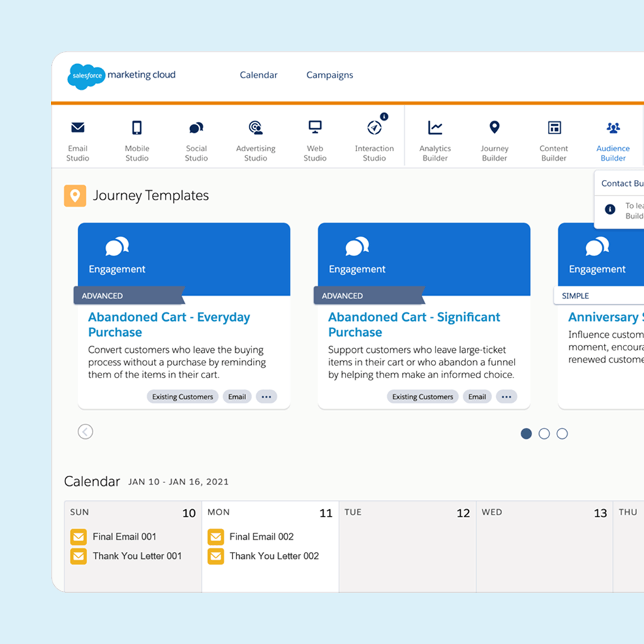The image size is (644, 644).
Task: Open Abandoned Cart - Significant Purchase template
Action: tap(414, 324)
